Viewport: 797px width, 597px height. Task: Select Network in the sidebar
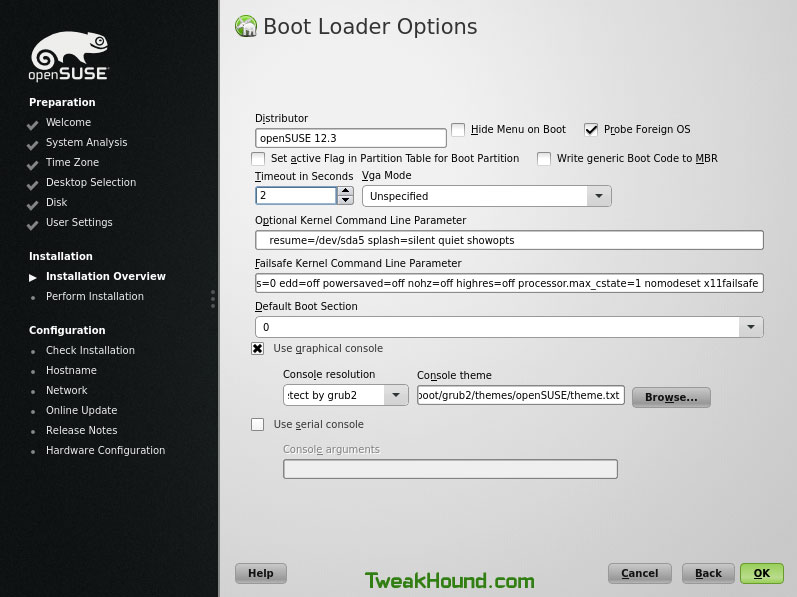tap(67, 390)
